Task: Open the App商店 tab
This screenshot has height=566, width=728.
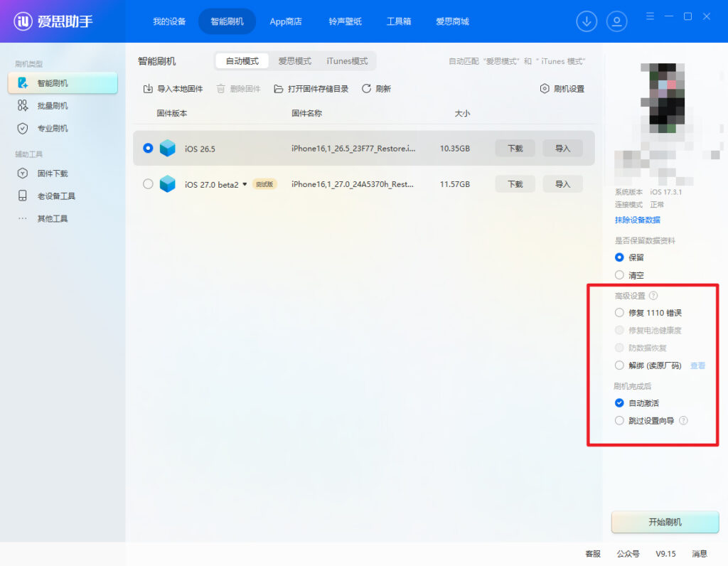Action: (286, 21)
